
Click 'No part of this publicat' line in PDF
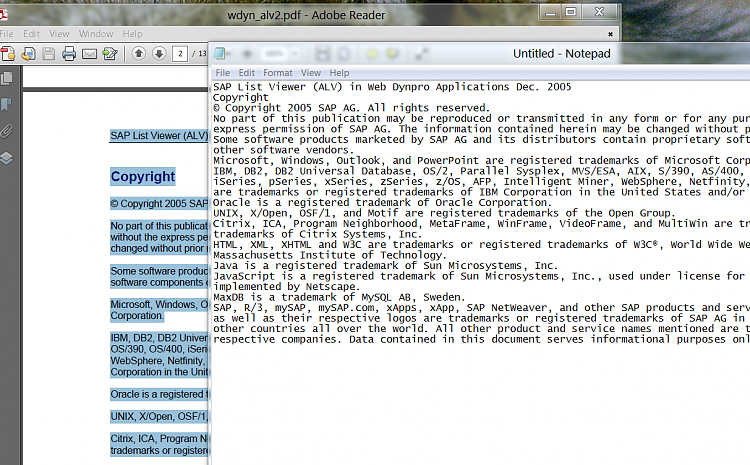click(159, 225)
